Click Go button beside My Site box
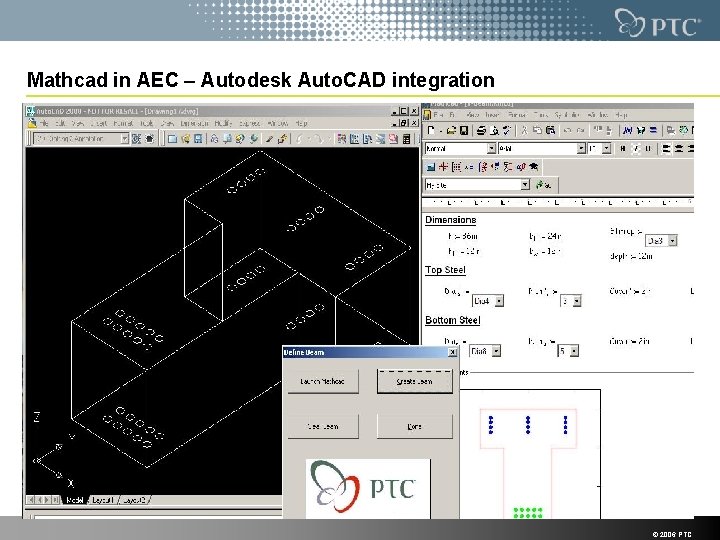720x540 pixels. point(544,185)
